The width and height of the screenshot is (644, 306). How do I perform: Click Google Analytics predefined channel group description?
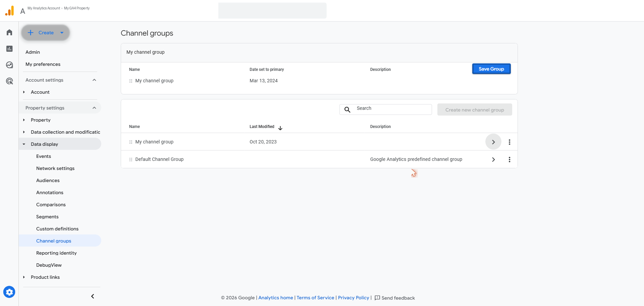(x=416, y=159)
